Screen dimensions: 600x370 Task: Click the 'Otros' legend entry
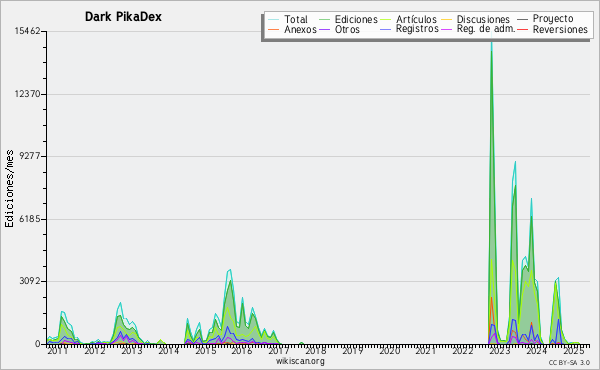pyautogui.click(x=347, y=29)
